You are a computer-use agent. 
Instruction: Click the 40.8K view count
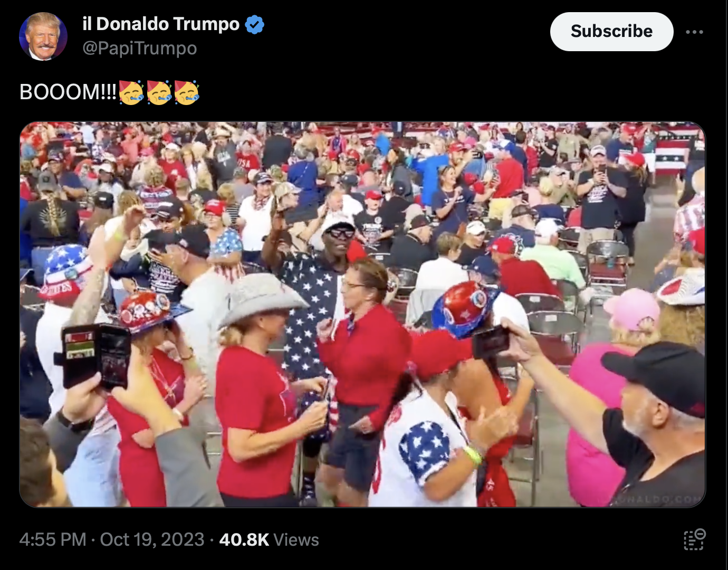[244, 539]
